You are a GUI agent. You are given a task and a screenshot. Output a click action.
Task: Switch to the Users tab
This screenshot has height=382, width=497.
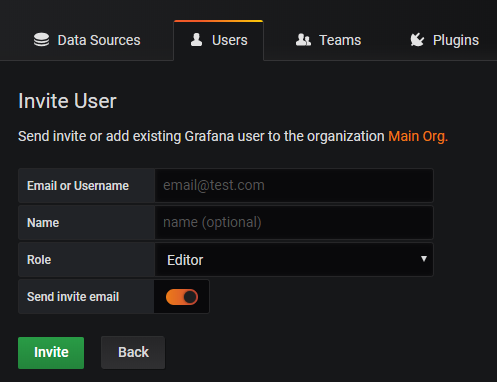click(x=219, y=40)
